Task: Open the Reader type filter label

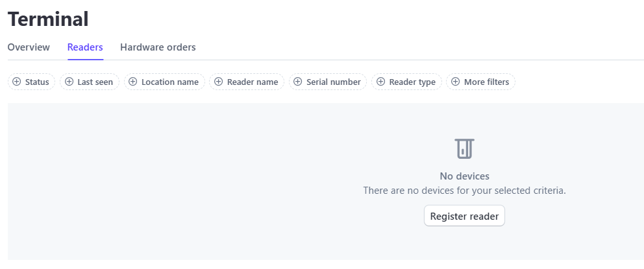Action: pyautogui.click(x=412, y=82)
